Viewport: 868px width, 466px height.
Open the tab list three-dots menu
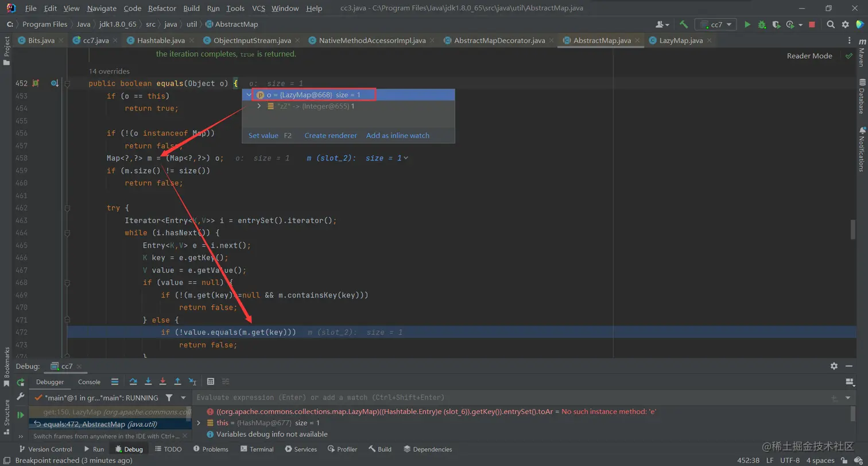[850, 40]
